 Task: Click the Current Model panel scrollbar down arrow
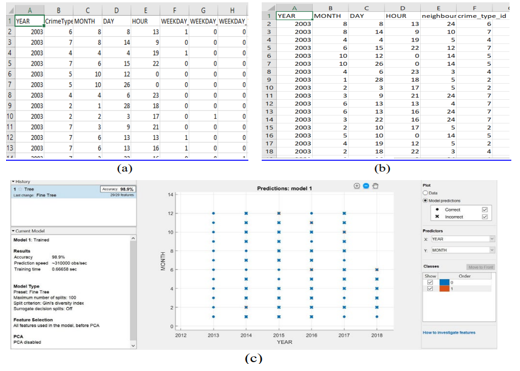point(133,346)
